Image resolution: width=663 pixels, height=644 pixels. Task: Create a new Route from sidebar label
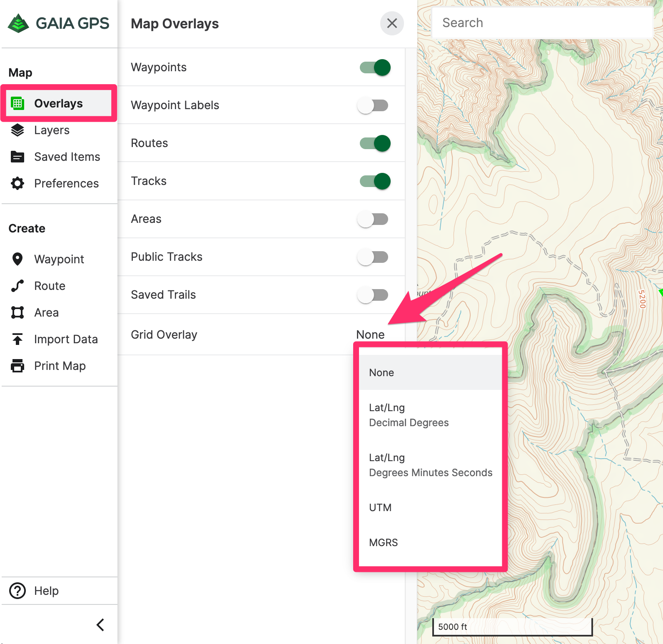50,286
